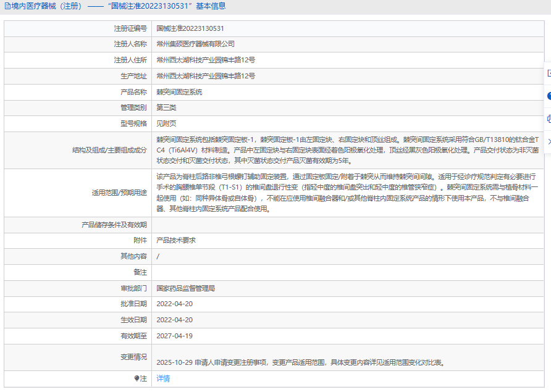Click the 生产地址 label
This screenshot has height=392, width=551.
[x=133, y=76]
